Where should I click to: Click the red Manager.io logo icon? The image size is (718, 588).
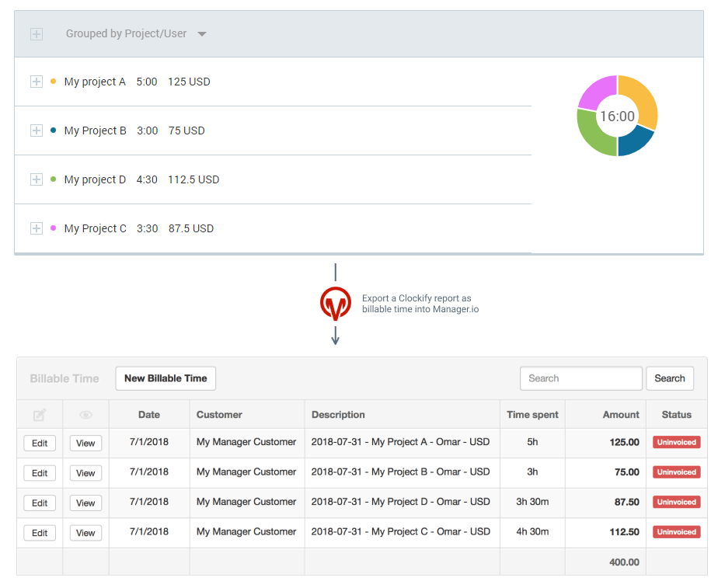pyautogui.click(x=336, y=304)
